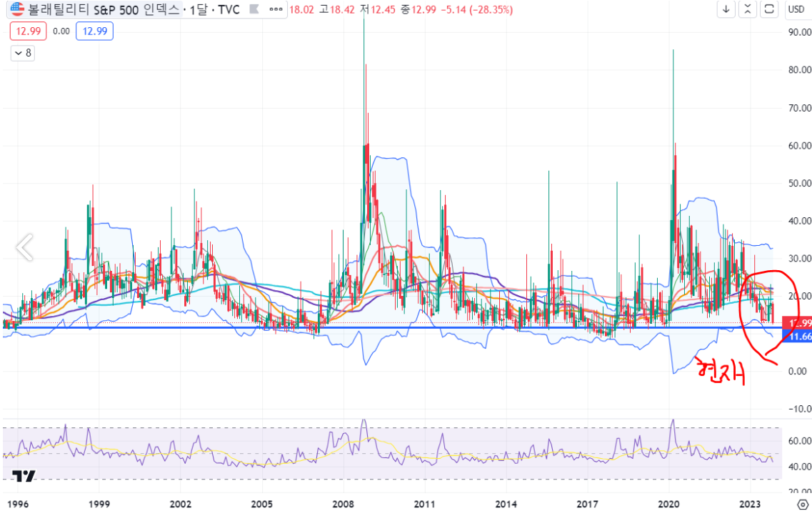This screenshot has width=812, height=511.
Task: Click the 2002 time axis label
Action: 180,504
